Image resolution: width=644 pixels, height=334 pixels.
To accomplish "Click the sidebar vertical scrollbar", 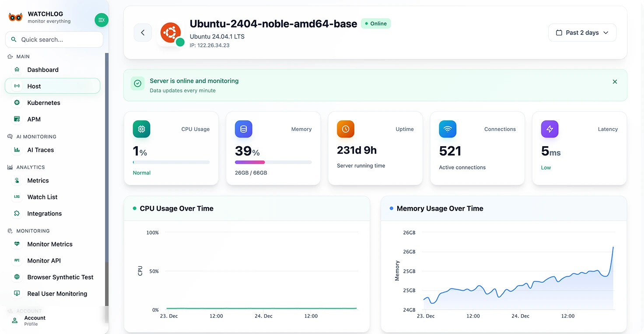I will click(x=107, y=175).
